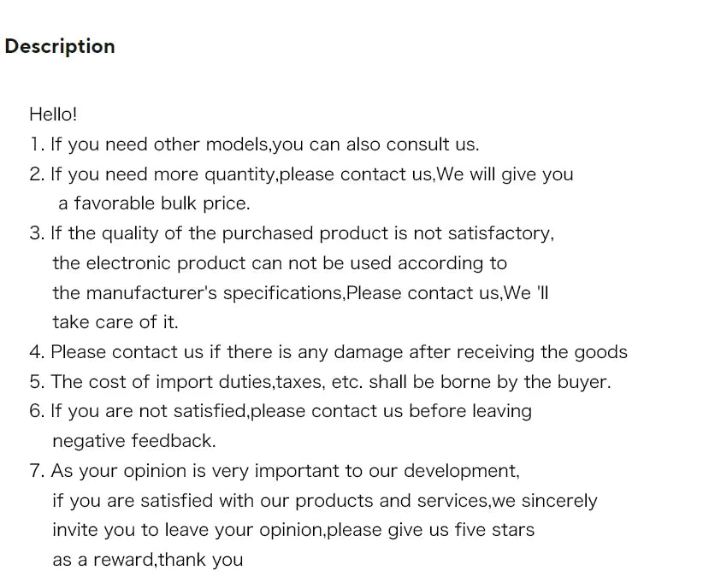Click the 'negative feedback' line
This screenshot has height=588, width=703.
pos(134,441)
